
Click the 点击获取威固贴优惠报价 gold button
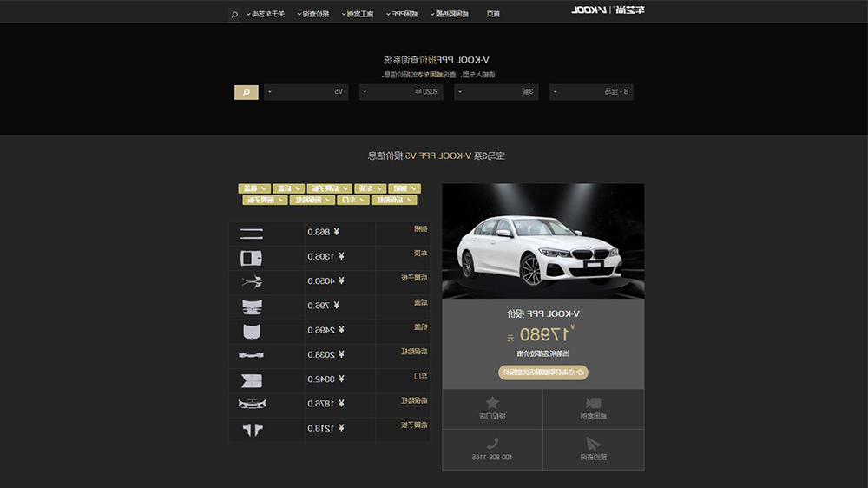click(x=543, y=373)
